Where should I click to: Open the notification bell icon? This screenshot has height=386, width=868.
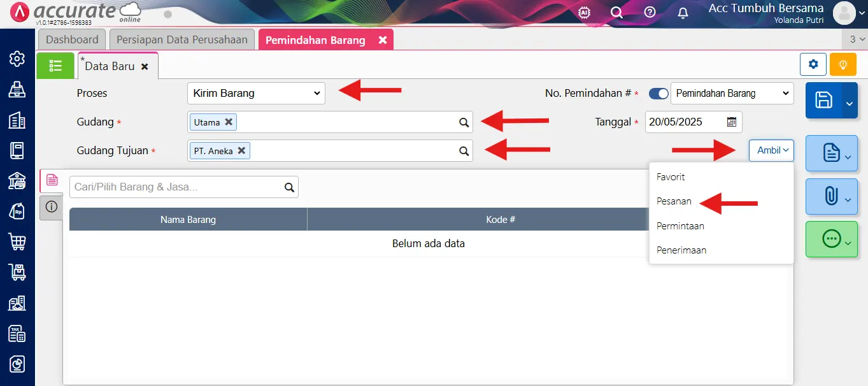coord(683,13)
